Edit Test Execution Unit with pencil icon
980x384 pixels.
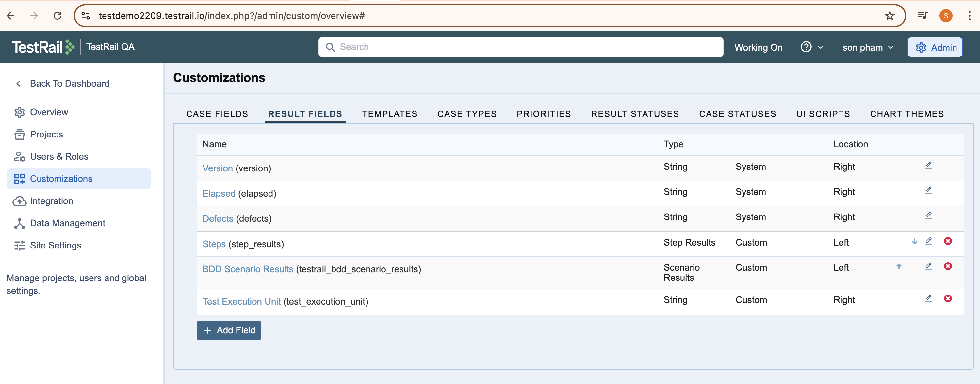[x=928, y=298]
